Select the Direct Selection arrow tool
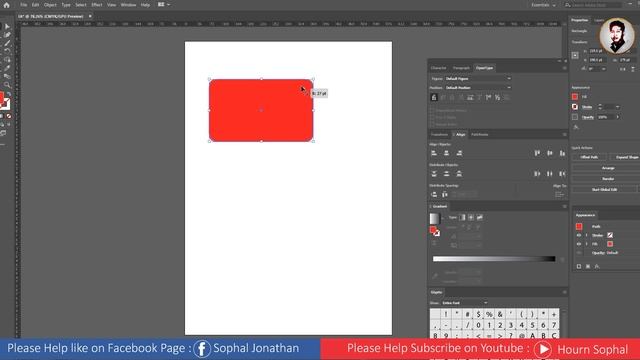Image resolution: width=640 pixels, height=360 pixels. click(7, 27)
